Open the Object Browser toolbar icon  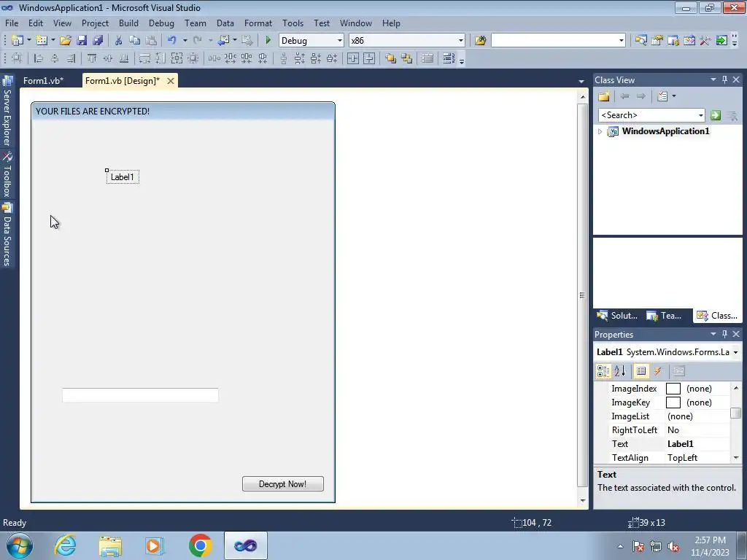(689, 41)
